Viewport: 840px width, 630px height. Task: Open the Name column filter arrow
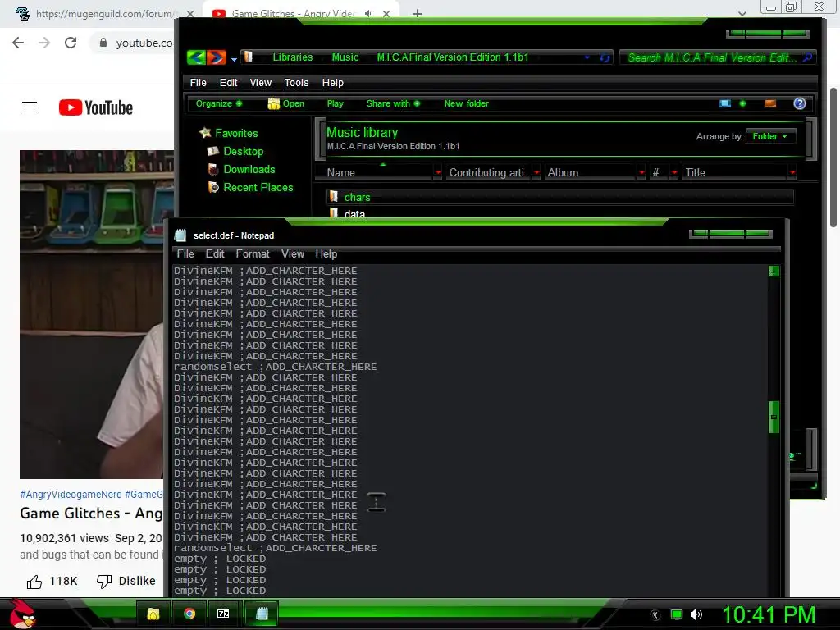pos(438,172)
